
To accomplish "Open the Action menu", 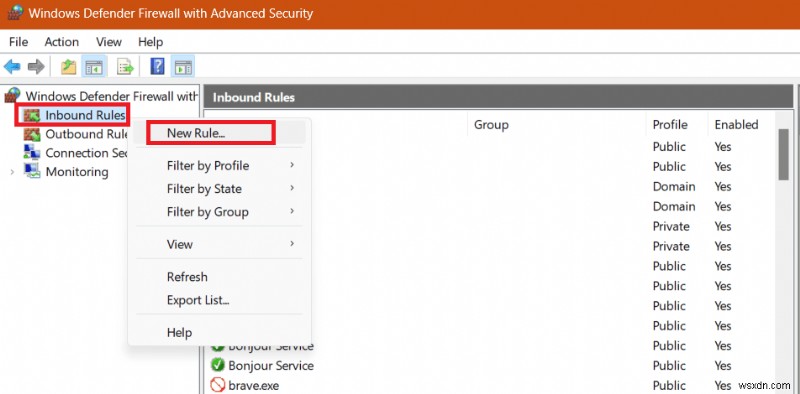I will [x=62, y=42].
